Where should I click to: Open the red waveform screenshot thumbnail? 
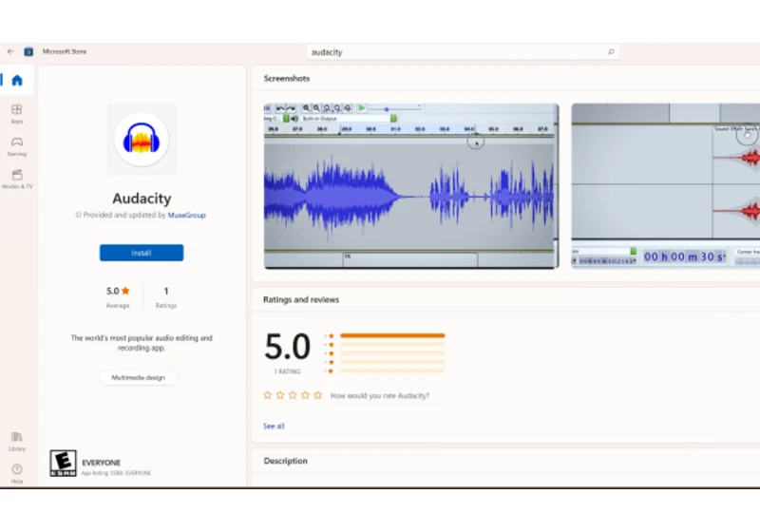pyautogui.click(x=666, y=186)
